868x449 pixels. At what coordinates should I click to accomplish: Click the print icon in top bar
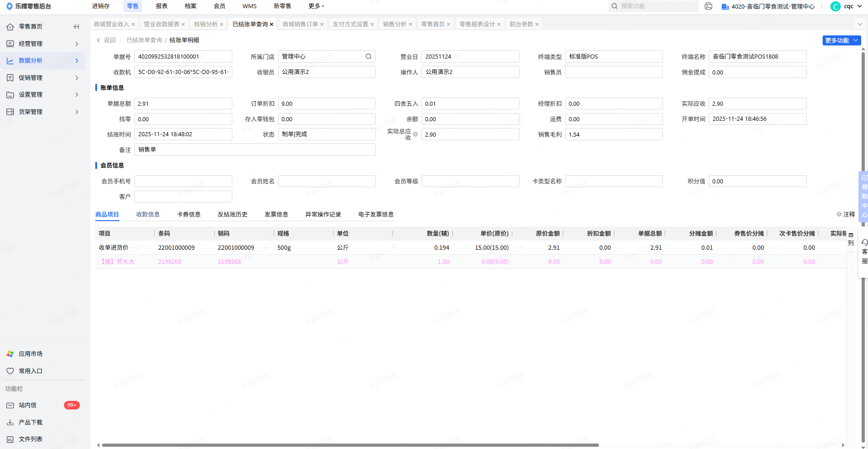(x=708, y=6)
